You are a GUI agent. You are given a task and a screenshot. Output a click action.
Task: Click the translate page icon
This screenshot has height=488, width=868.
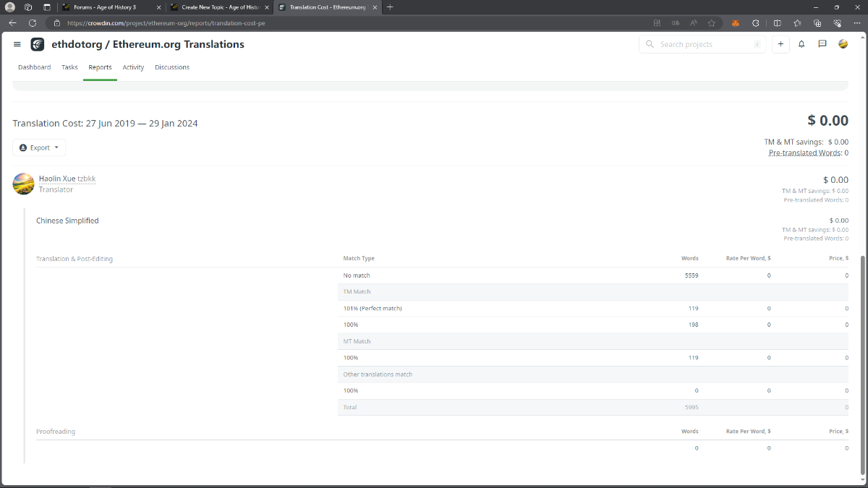[676, 22]
